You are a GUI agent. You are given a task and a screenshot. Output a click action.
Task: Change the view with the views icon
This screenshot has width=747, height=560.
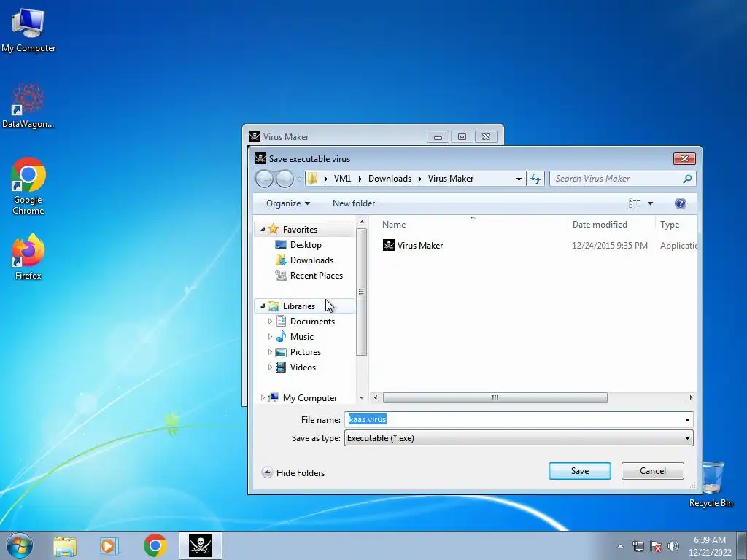point(634,203)
